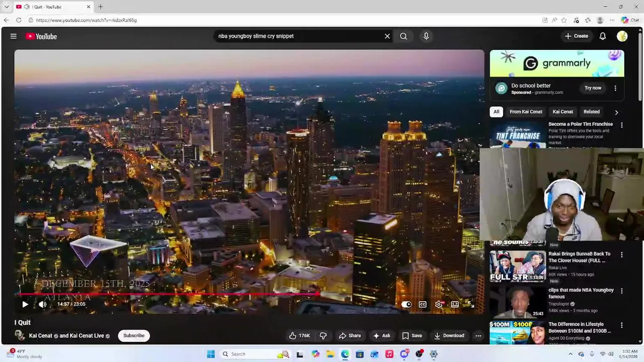Dislike the video with thumbs down

[324, 335]
